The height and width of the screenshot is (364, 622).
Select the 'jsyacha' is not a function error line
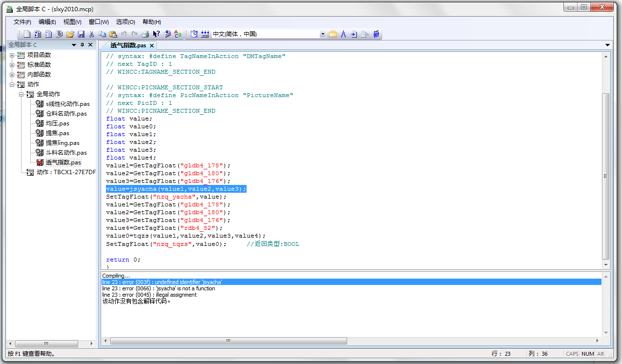click(158, 288)
